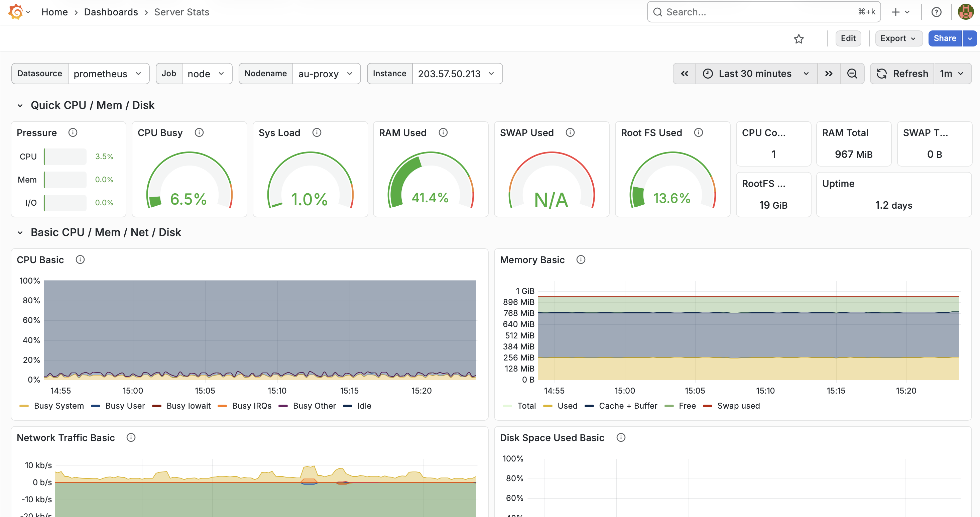
Task: Toggle Busy System series in CPU legend
Action: pos(58,406)
